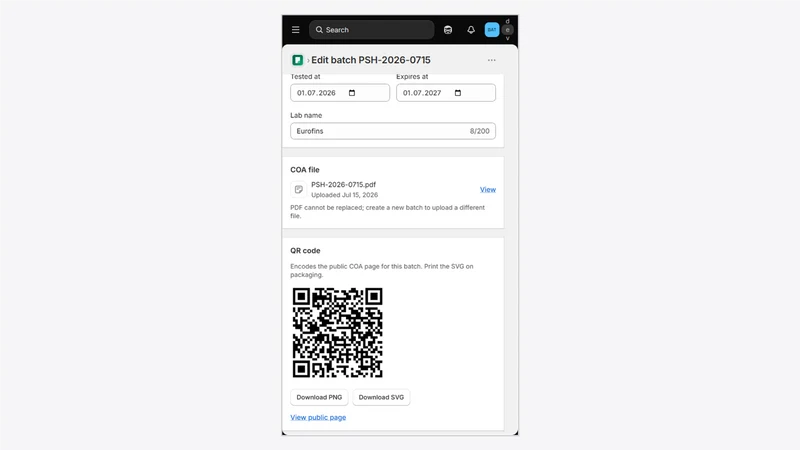Click the QR code image

pyautogui.click(x=337, y=333)
